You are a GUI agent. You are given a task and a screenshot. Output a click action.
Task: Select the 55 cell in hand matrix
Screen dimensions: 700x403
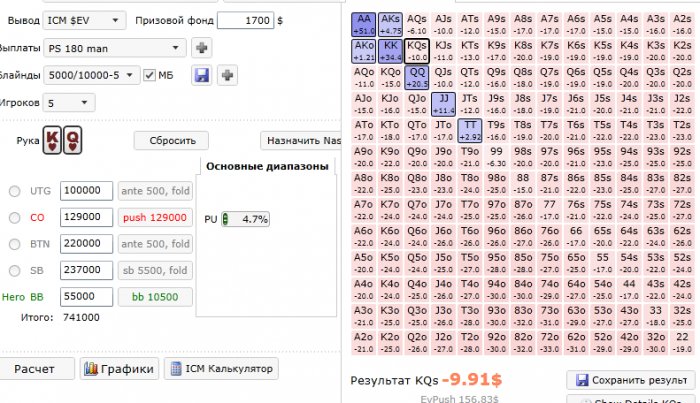(x=603, y=263)
